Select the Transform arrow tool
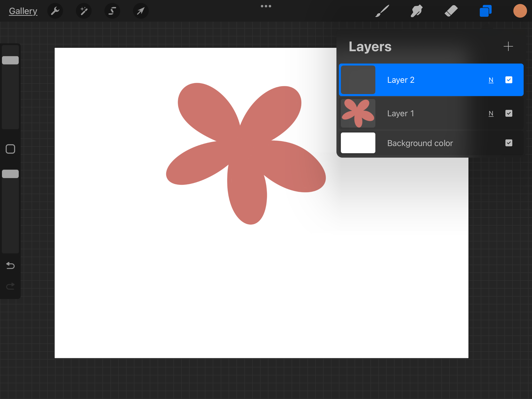The width and height of the screenshot is (532, 399). point(141,11)
